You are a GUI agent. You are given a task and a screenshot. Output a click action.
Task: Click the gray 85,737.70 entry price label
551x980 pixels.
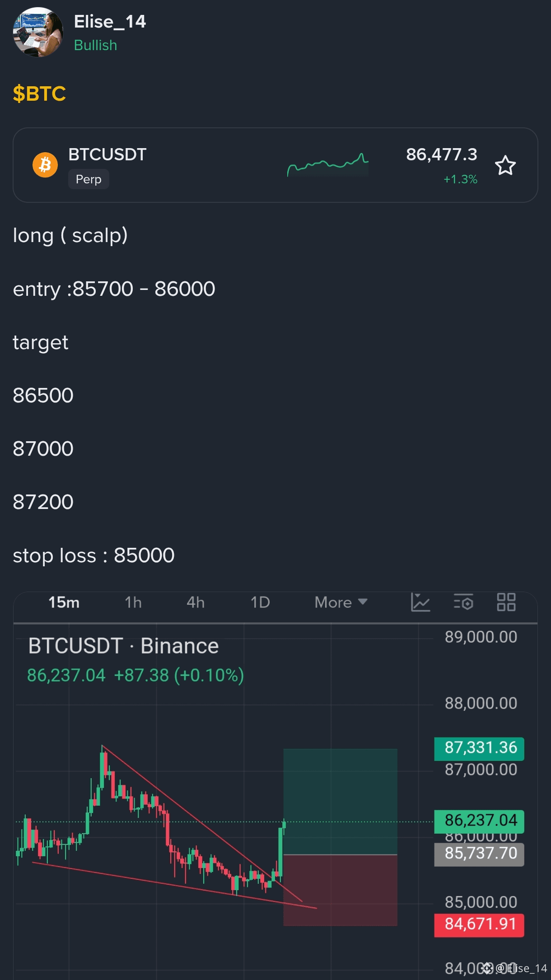(x=479, y=854)
